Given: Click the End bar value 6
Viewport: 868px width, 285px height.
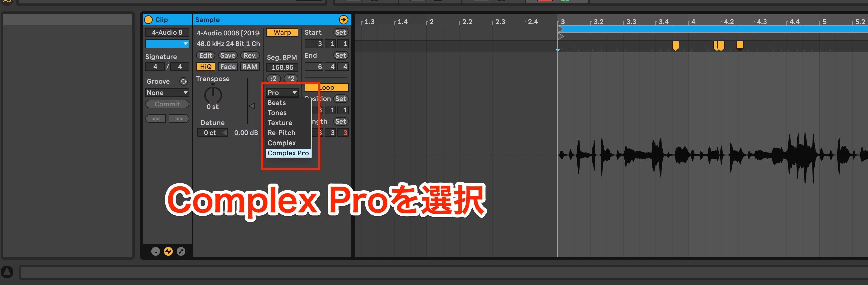Looking at the screenshot, I should pos(314,67).
